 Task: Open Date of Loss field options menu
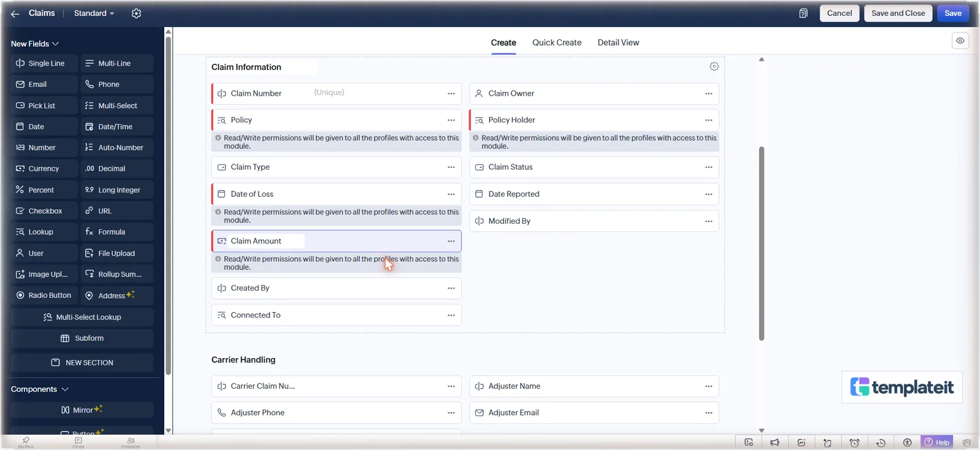(451, 194)
